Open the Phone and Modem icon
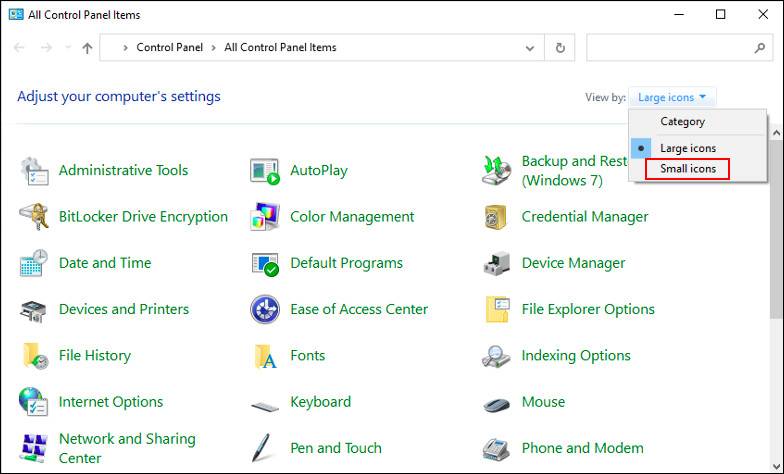Viewport: 784px width, 474px height. point(496,449)
